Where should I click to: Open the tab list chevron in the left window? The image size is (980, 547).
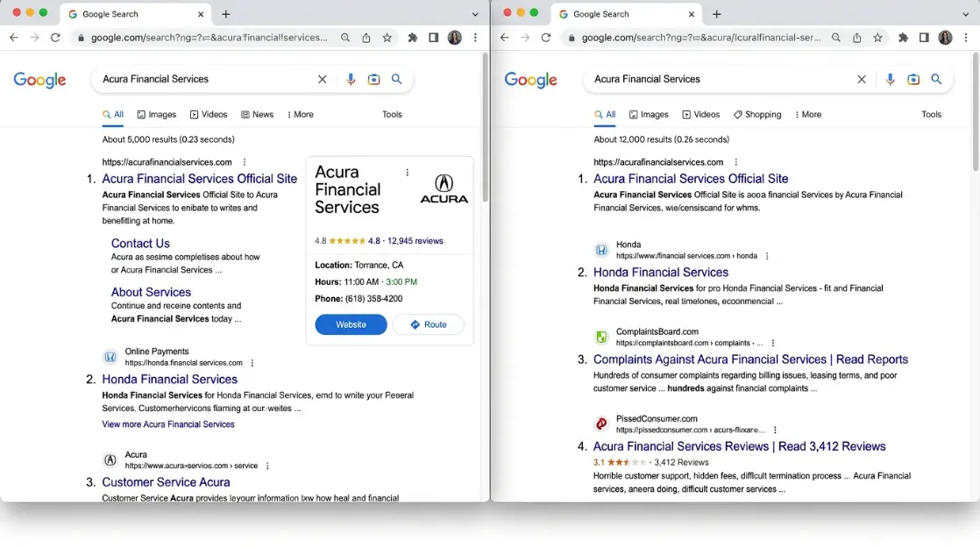click(x=475, y=14)
